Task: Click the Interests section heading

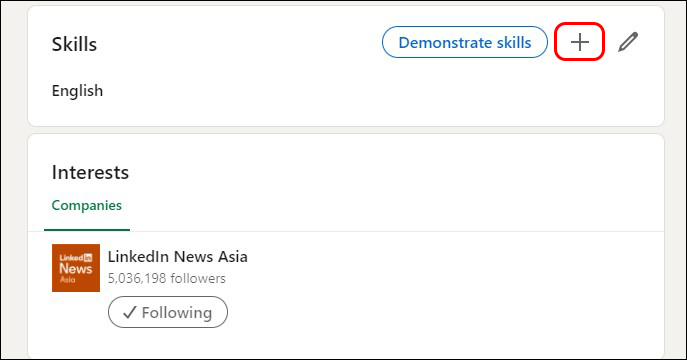Action: tap(90, 172)
